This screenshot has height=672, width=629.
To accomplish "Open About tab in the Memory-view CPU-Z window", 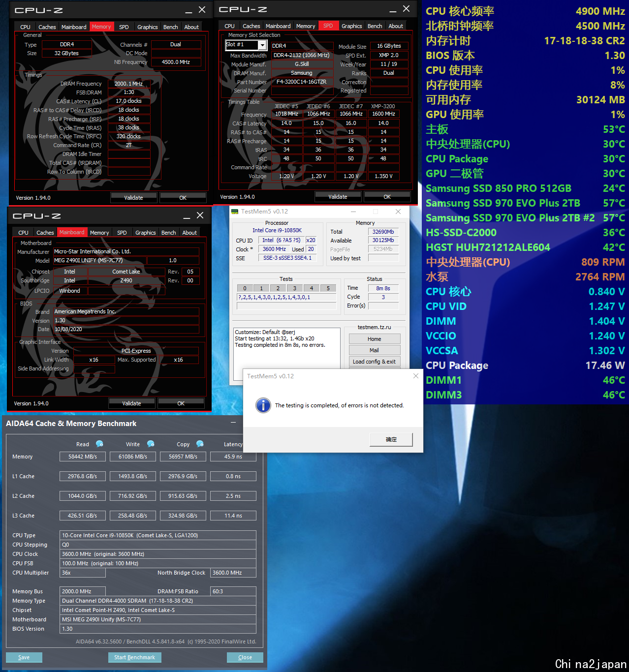I will coord(191,27).
